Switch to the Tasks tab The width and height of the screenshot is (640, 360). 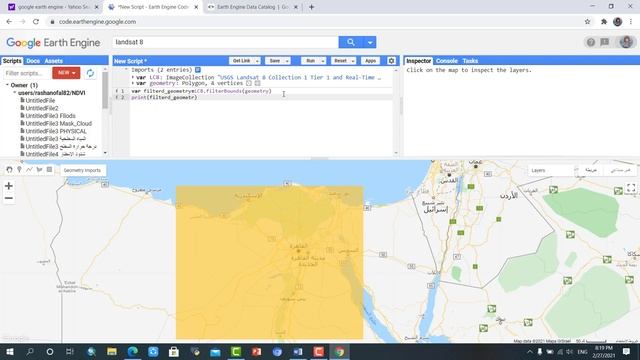point(470,61)
